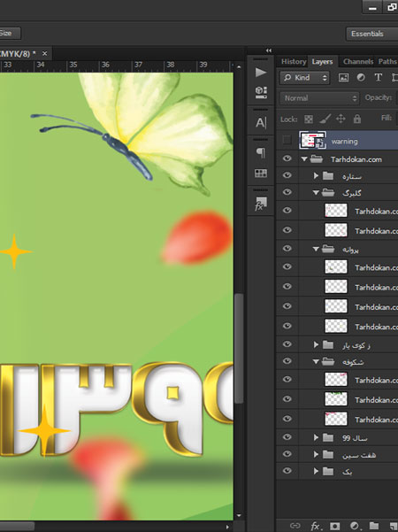Open the Actions panel play icon
Screen dimensions: 398x532
coord(260,73)
